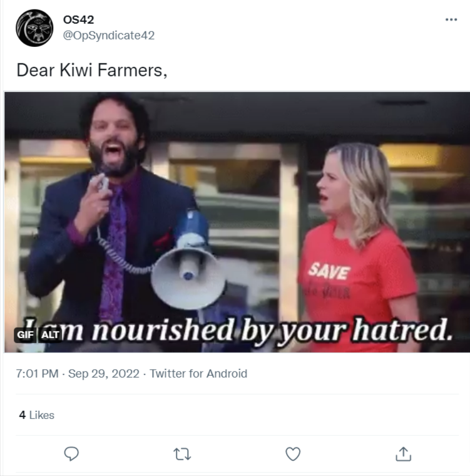Screen dimensions: 470x476
Task: Play the nourished by your hatred GIF
Action: pos(237,222)
